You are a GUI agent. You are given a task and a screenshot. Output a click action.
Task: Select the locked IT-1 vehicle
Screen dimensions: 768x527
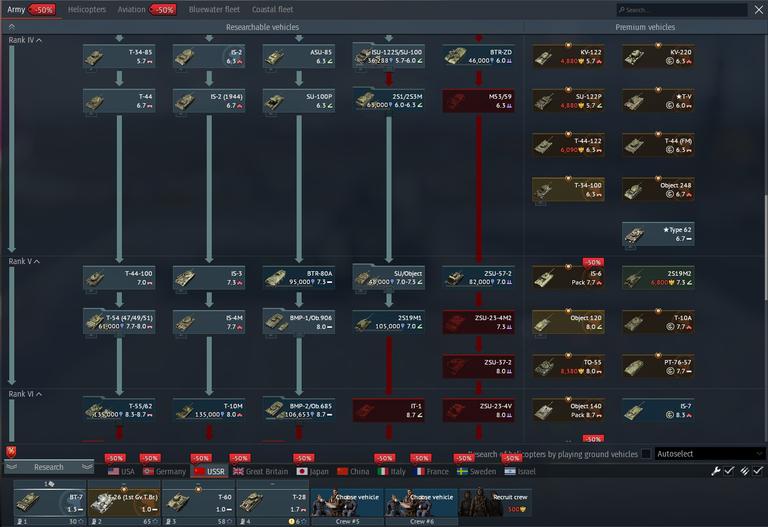coord(388,410)
